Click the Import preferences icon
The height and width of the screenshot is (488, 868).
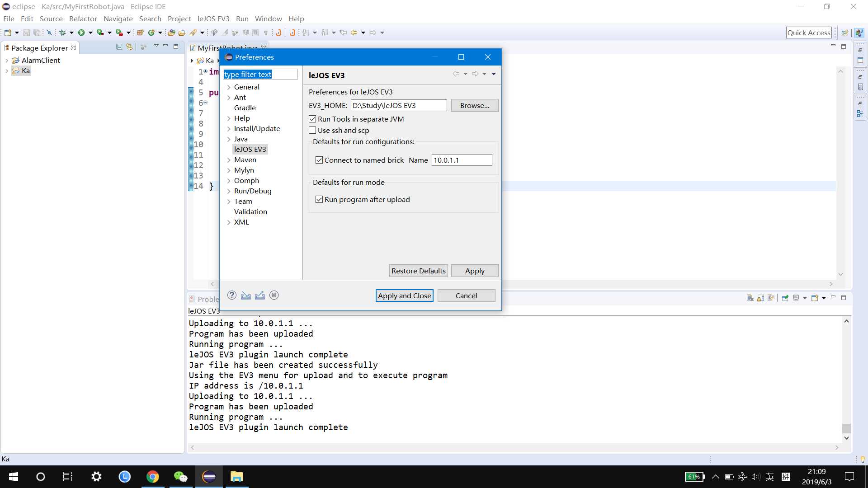pyautogui.click(x=246, y=295)
